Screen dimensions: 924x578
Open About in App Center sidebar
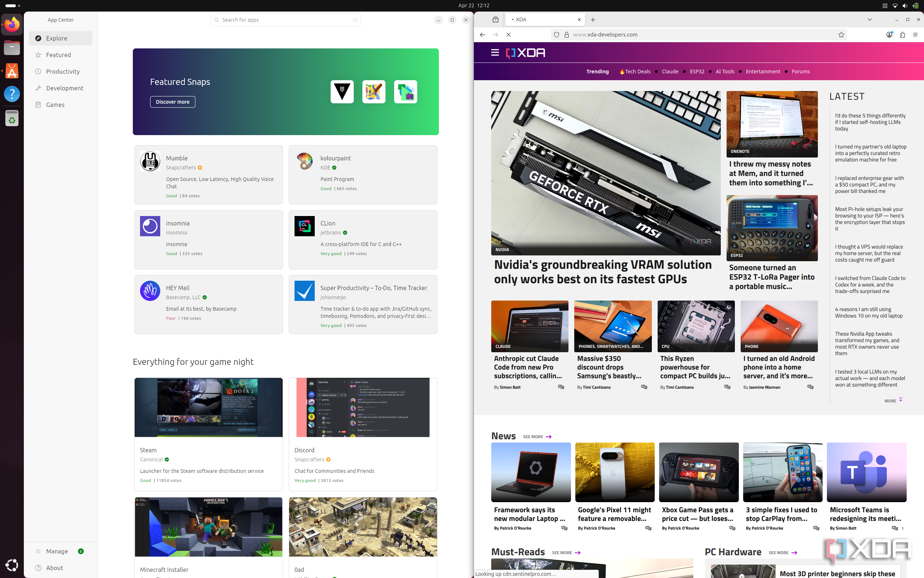[x=60, y=568]
